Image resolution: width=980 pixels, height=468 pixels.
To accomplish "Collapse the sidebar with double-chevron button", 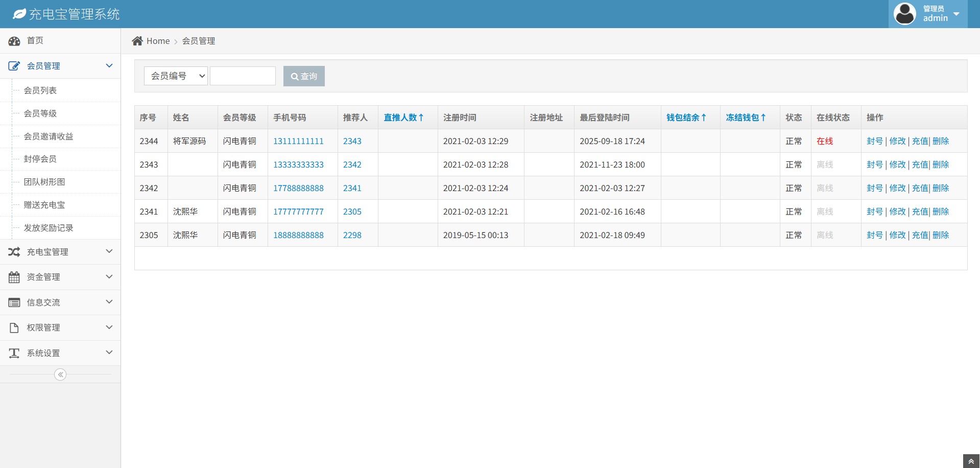I will click(x=60, y=375).
